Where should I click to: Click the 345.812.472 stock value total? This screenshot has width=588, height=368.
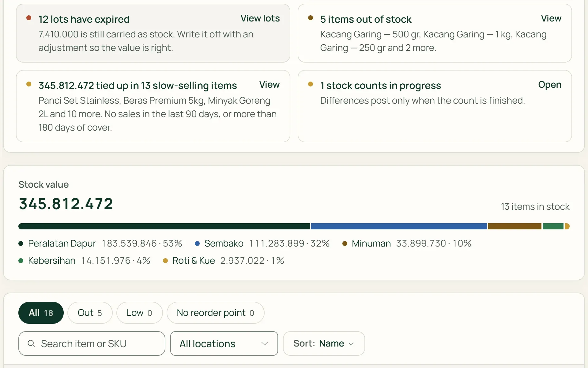[66, 204]
